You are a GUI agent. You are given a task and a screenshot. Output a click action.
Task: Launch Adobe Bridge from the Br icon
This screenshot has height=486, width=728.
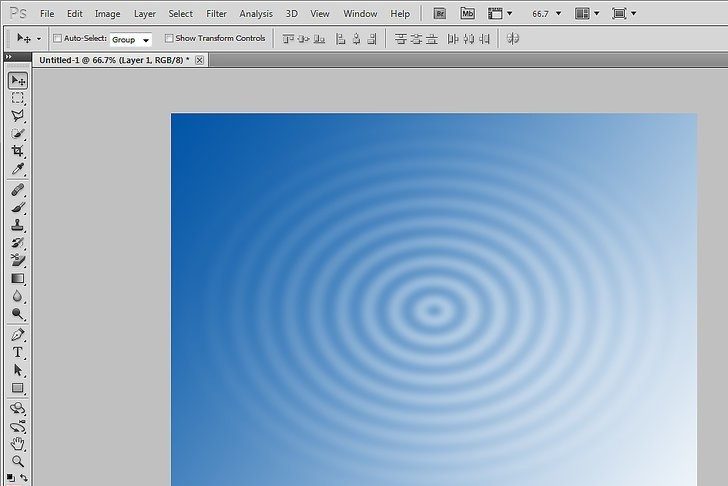pyautogui.click(x=440, y=14)
